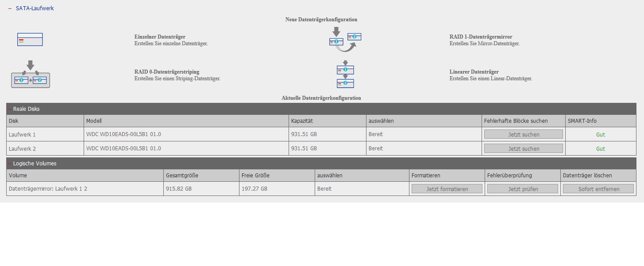Click Bereit status of Laufwerk 2
Screen dimensions: 644x266
376,149
